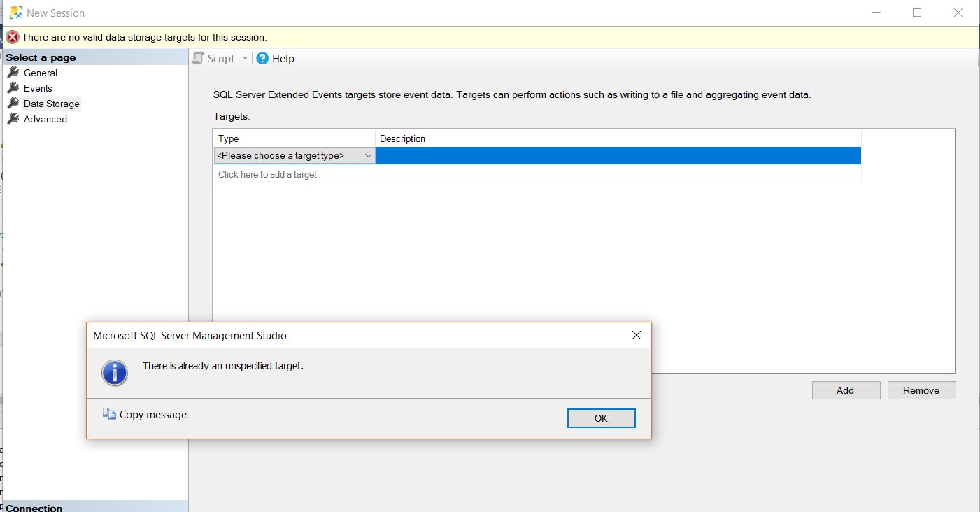Select the Events page
Viewport: 980px width, 512px height.
[38, 88]
